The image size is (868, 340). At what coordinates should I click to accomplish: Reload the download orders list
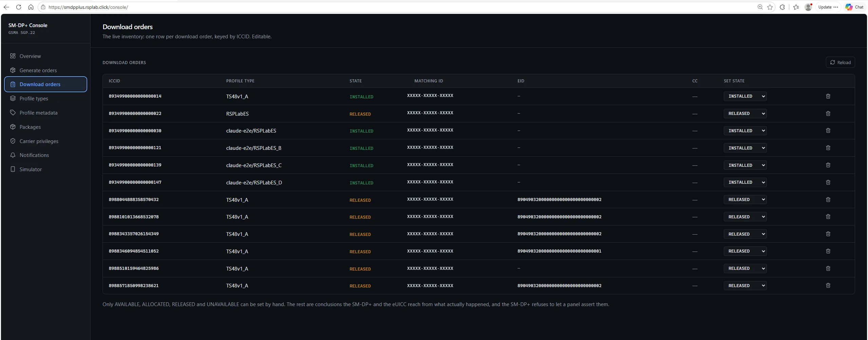pyautogui.click(x=840, y=62)
